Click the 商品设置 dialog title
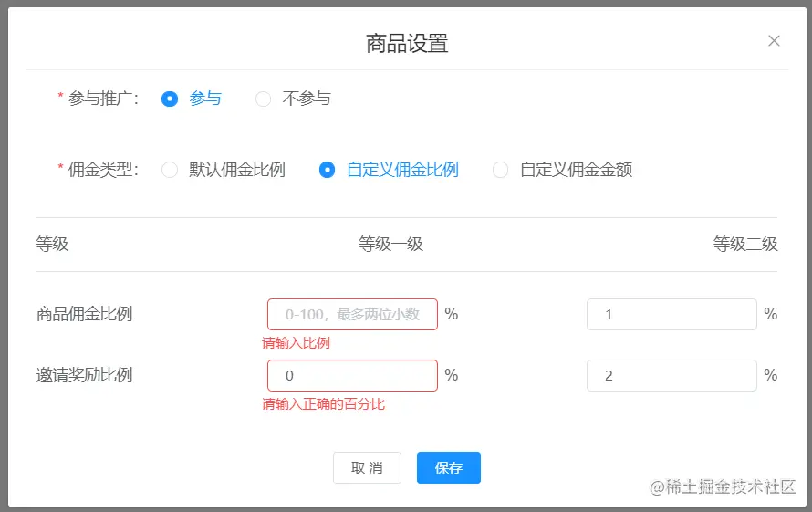This screenshot has height=512, width=812. pyautogui.click(x=407, y=43)
